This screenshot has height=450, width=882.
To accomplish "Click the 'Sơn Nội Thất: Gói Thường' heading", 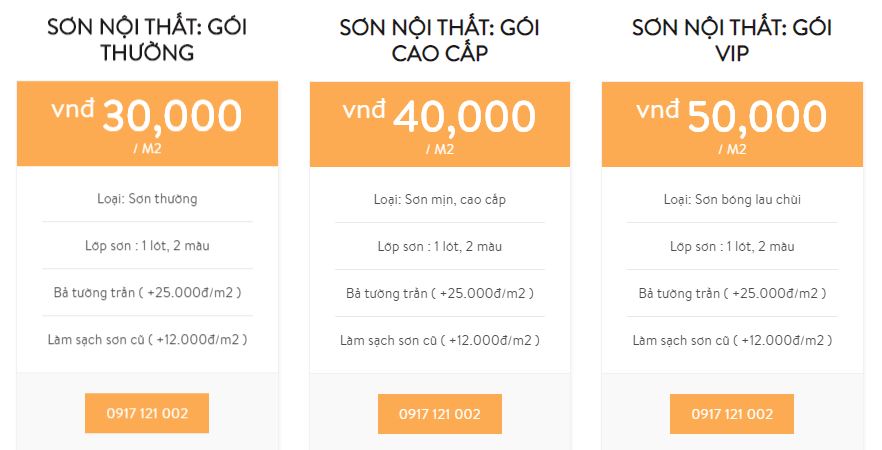I will pyautogui.click(x=147, y=40).
